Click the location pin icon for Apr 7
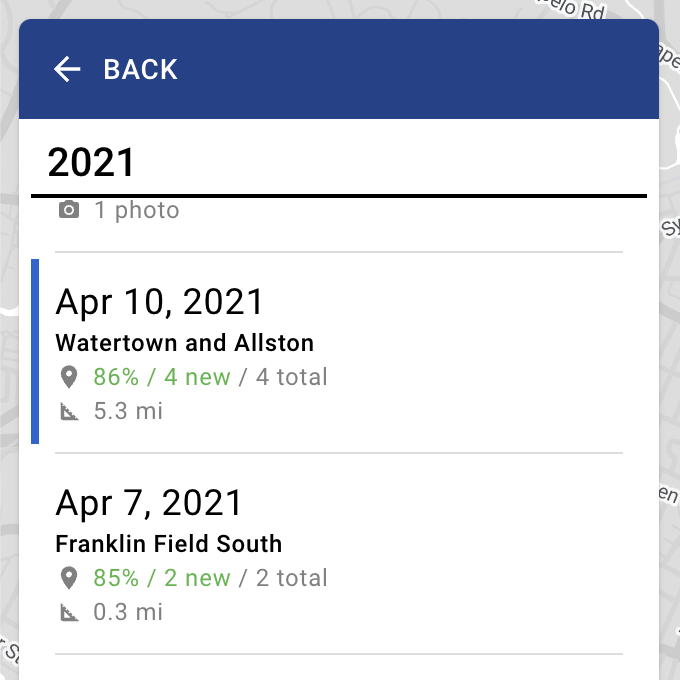 point(69,578)
